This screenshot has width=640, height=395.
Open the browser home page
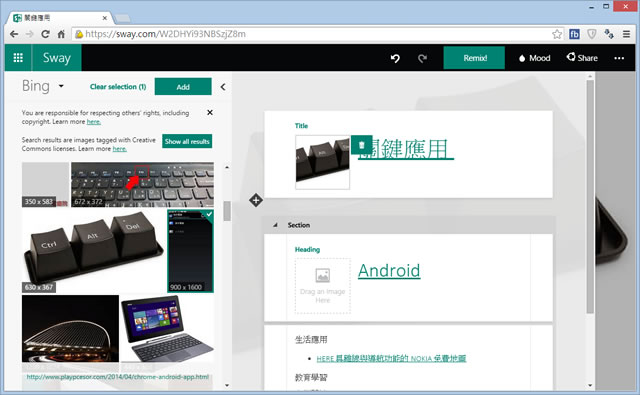pos(61,34)
